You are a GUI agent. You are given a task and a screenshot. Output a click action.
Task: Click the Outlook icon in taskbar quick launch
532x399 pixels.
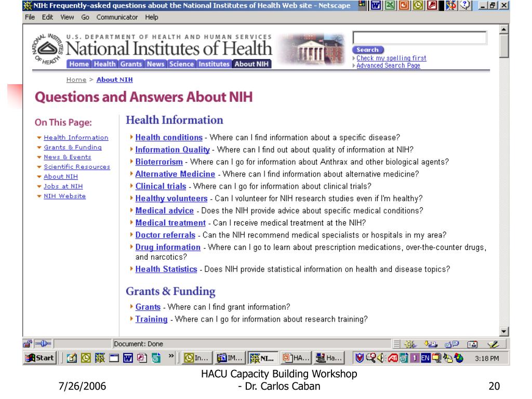point(86,358)
